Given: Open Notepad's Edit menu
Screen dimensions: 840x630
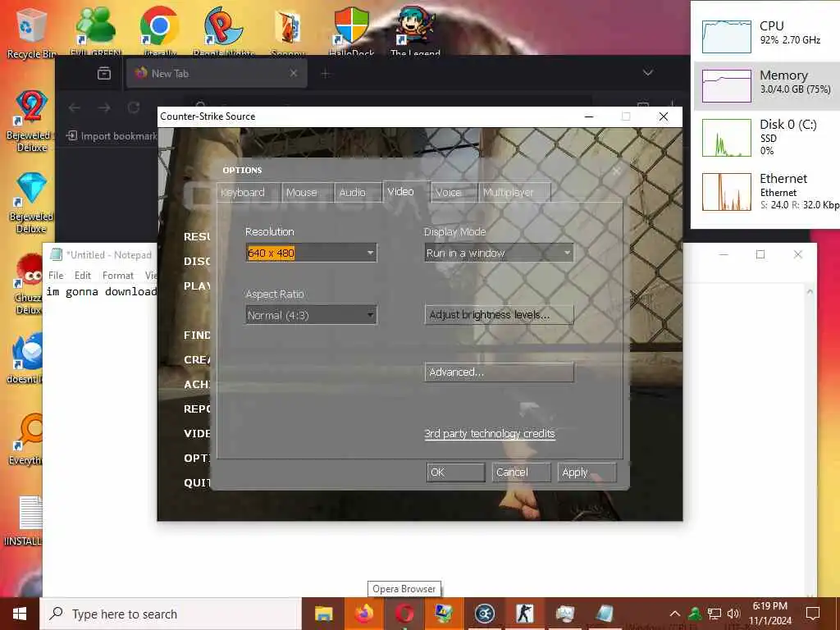Looking at the screenshot, I should point(83,276).
